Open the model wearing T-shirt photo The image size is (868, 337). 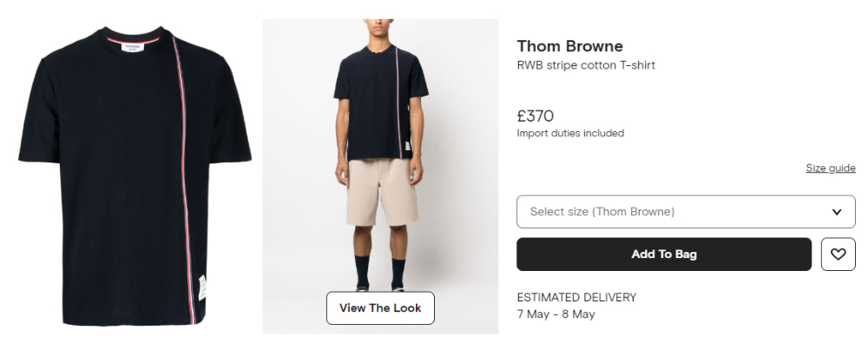(380, 176)
